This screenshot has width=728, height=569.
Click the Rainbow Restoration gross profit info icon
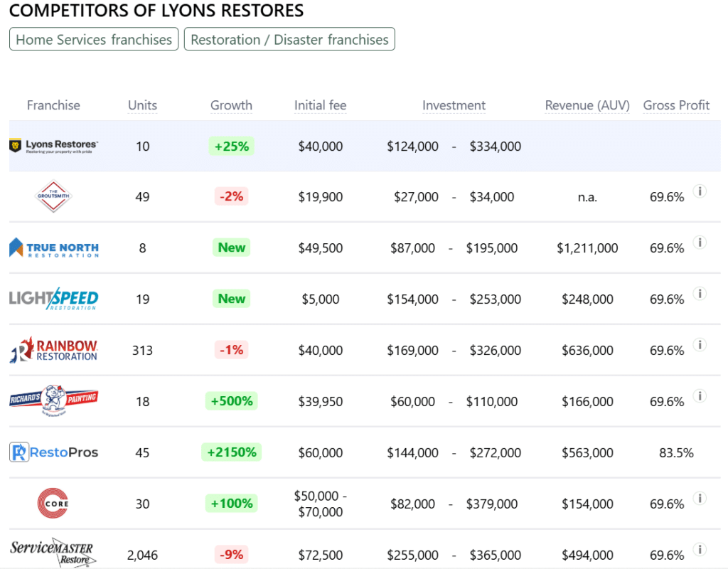click(700, 345)
